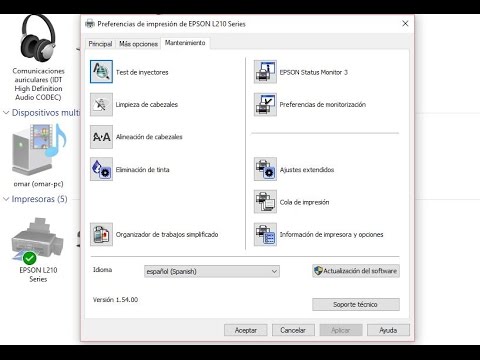Collapse the Dispositivos multimedia section
This screenshot has width=480, height=360.
6,113
